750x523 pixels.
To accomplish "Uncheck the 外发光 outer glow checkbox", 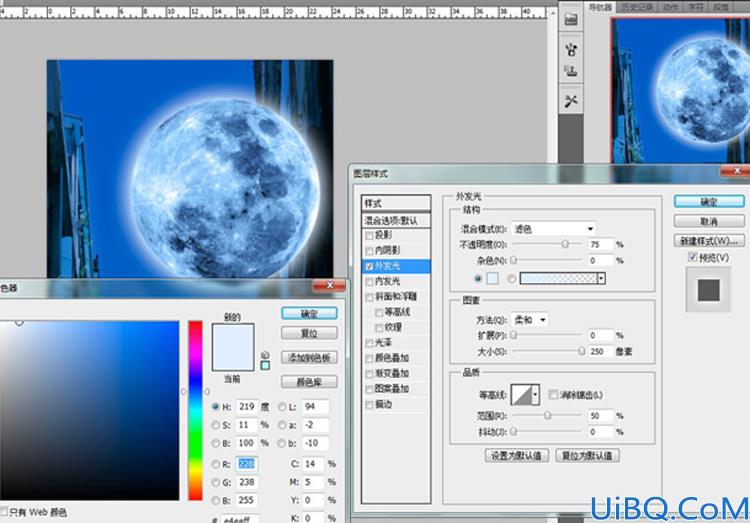I will click(x=369, y=267).
